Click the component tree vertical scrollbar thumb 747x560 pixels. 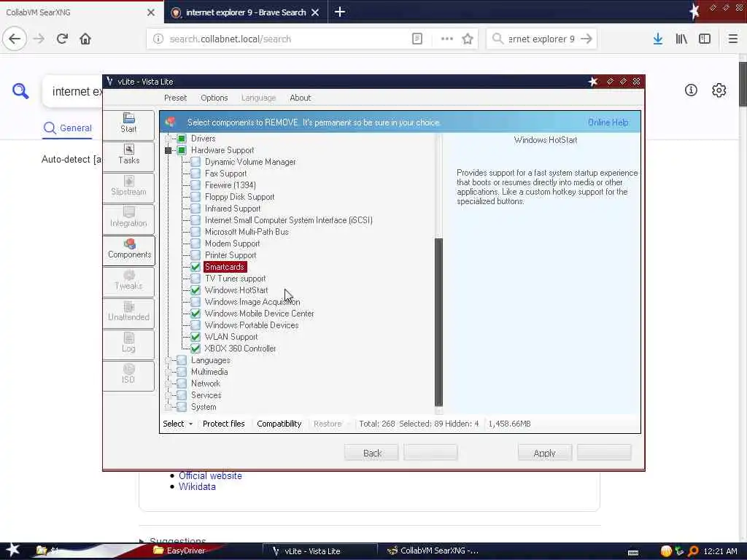tap(438, 322)
